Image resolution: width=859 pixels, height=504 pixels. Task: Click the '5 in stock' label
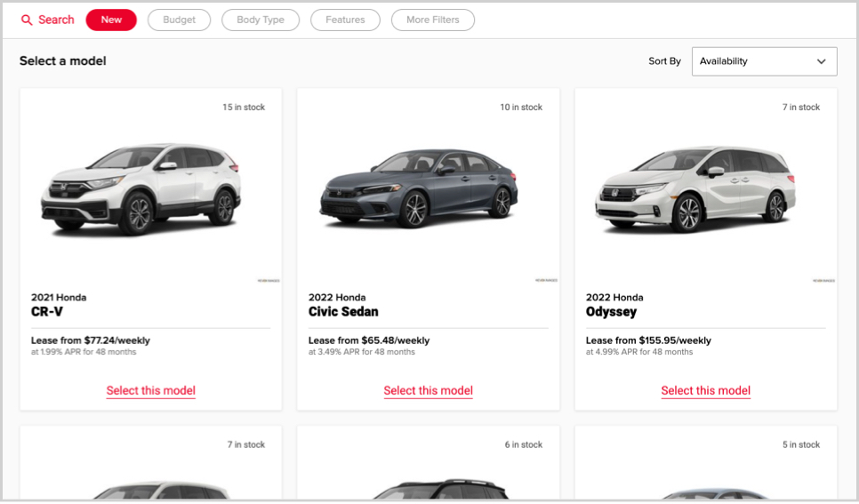(801, 444)
